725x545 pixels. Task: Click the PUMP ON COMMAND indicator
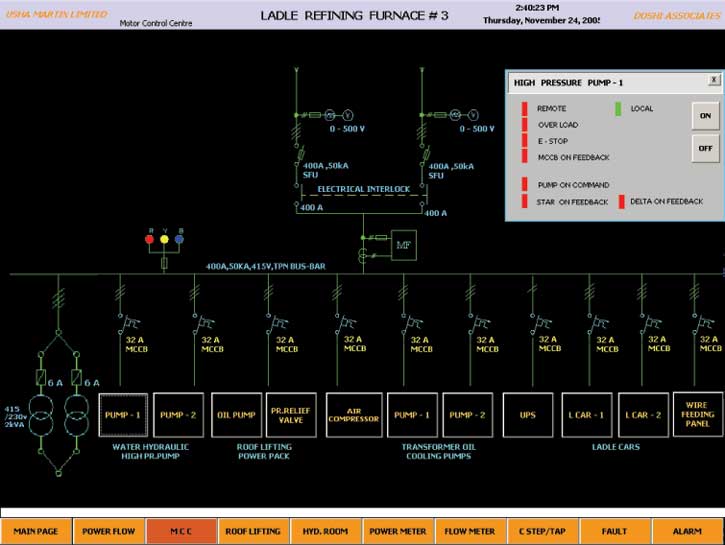525,184
